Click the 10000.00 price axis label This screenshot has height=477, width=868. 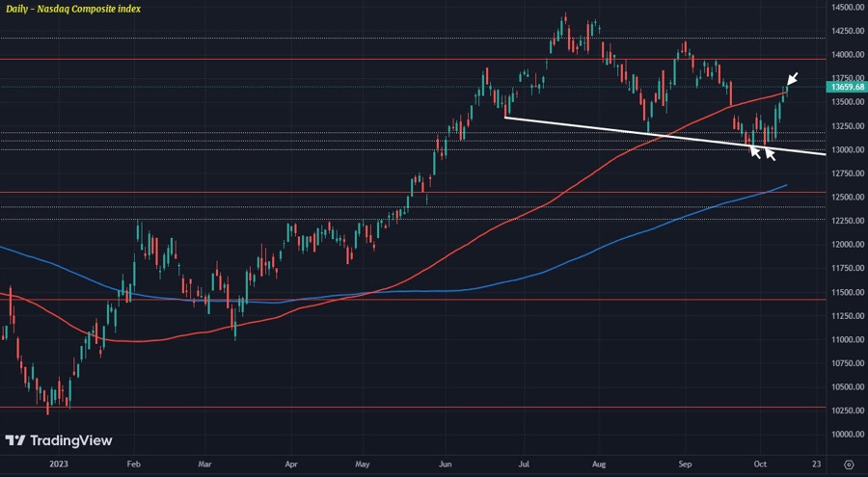[845, 435]
